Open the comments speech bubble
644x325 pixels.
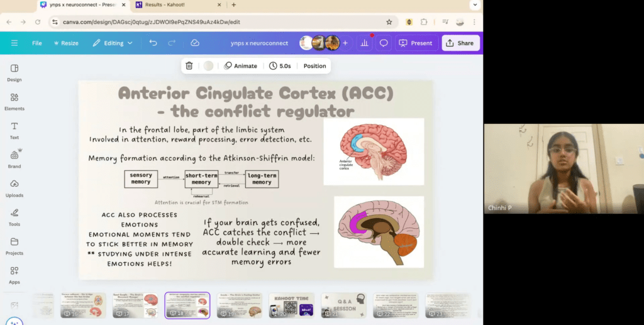384,43
